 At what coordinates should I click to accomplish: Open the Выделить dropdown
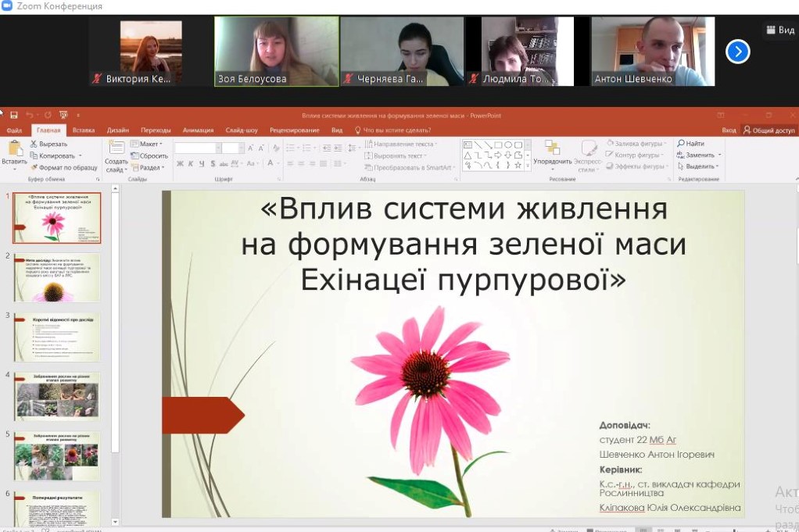pos(698,166)
